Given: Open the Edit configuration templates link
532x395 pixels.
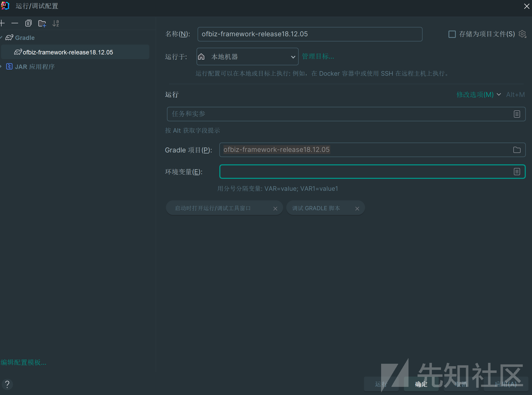Looking at the screenshot, I should tap(23, 362).
